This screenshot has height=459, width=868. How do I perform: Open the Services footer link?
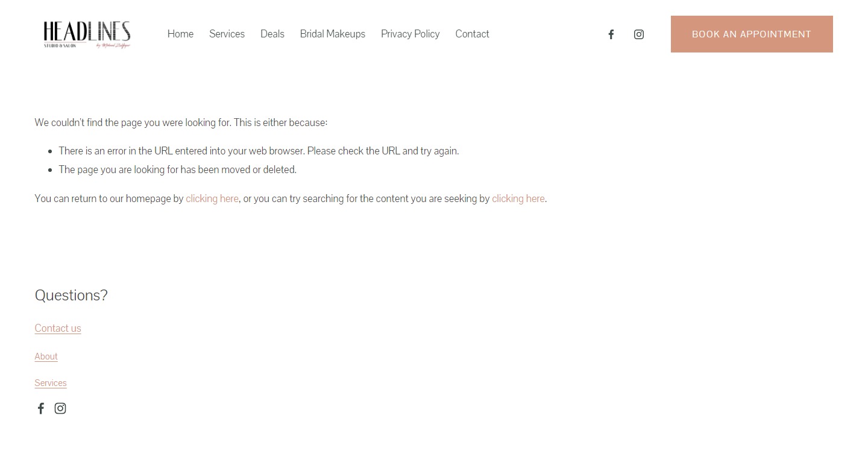[51, 383]
